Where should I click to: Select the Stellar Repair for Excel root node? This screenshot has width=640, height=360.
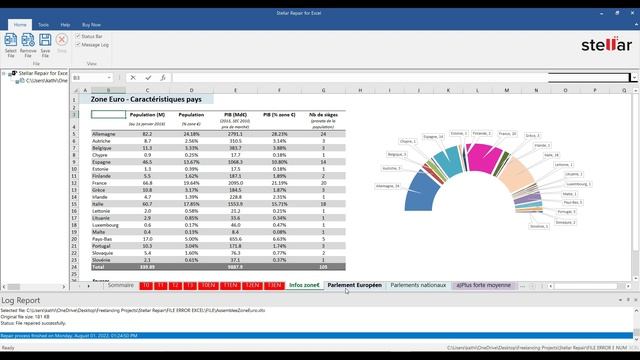39,73
